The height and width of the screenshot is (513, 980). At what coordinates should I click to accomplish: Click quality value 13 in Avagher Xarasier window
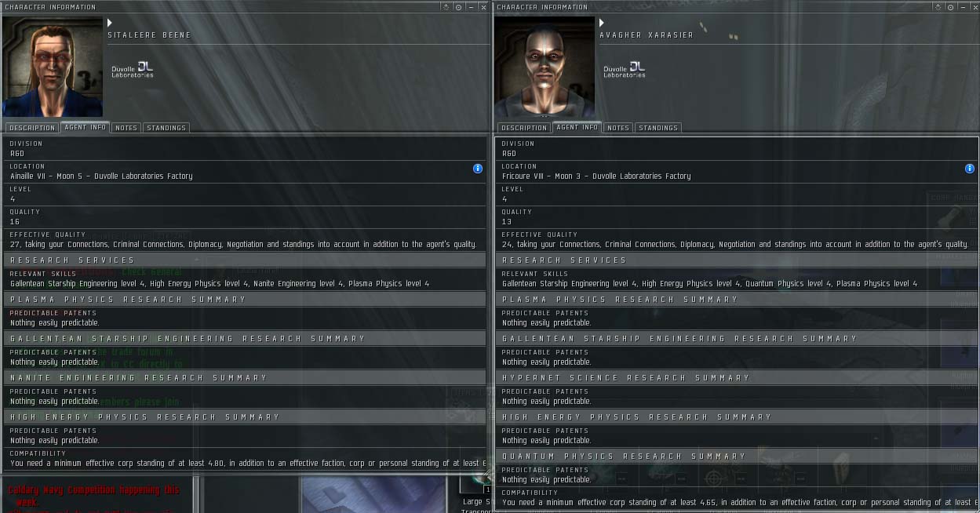(506, 222)
